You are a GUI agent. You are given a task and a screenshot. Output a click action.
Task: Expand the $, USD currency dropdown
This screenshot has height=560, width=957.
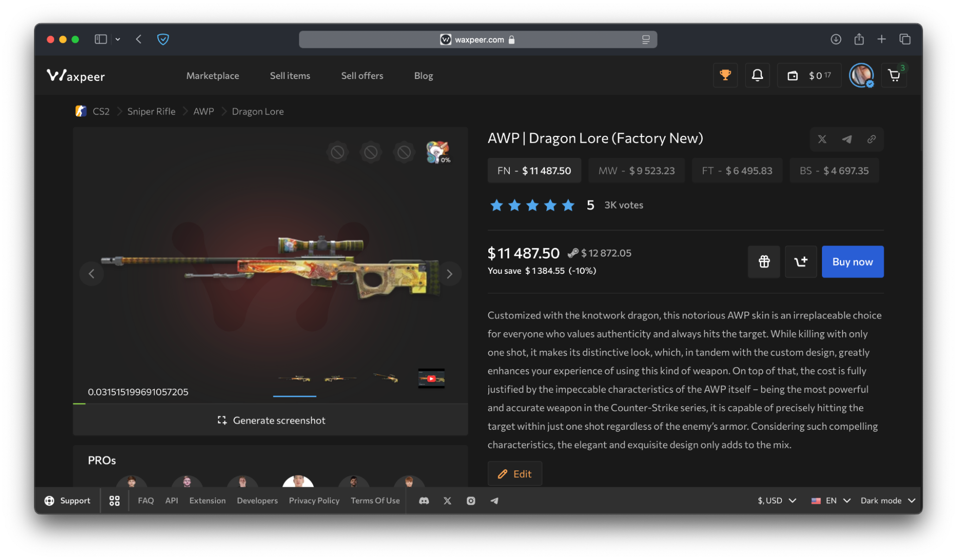(x=777, y=501)
